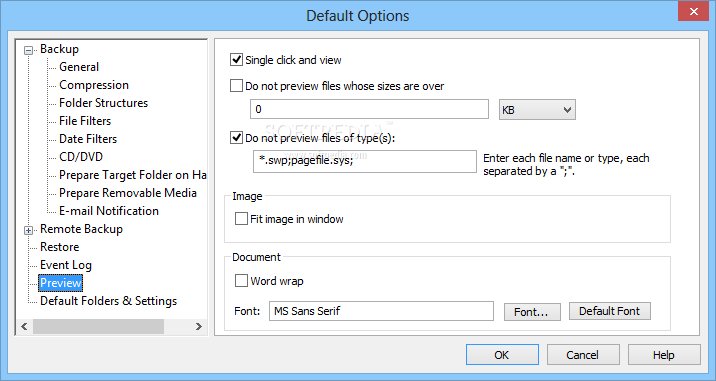The image size is (716, 381).
Task: Open the KB size unit dropdown
Action: tap(537, 110)
